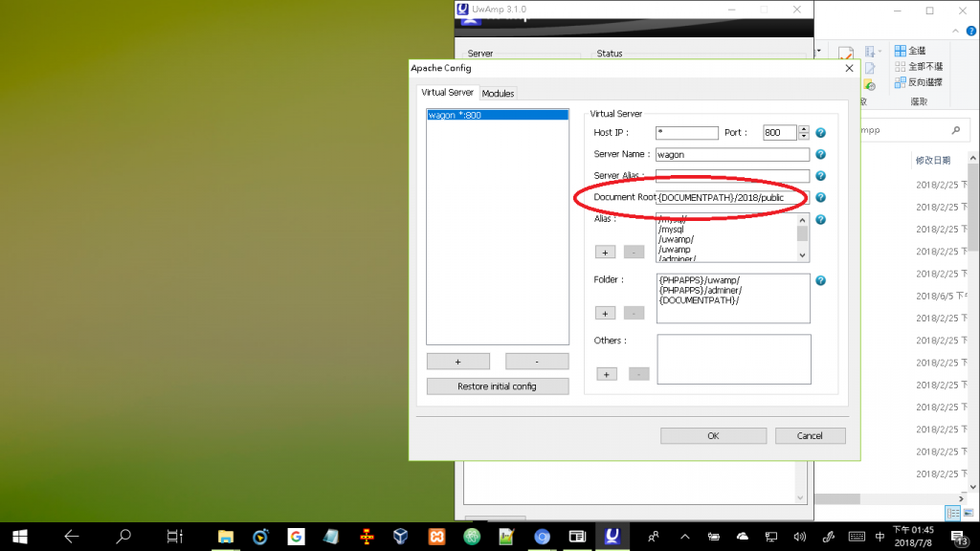Click the Document Root field

[x=732, y=197]
